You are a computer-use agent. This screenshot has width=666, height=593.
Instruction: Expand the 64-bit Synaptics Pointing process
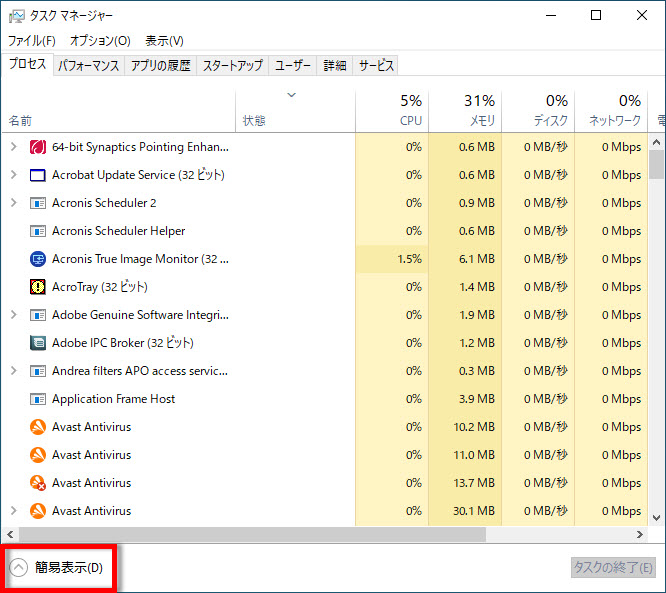pyautogui.click(x=13, y=147)
